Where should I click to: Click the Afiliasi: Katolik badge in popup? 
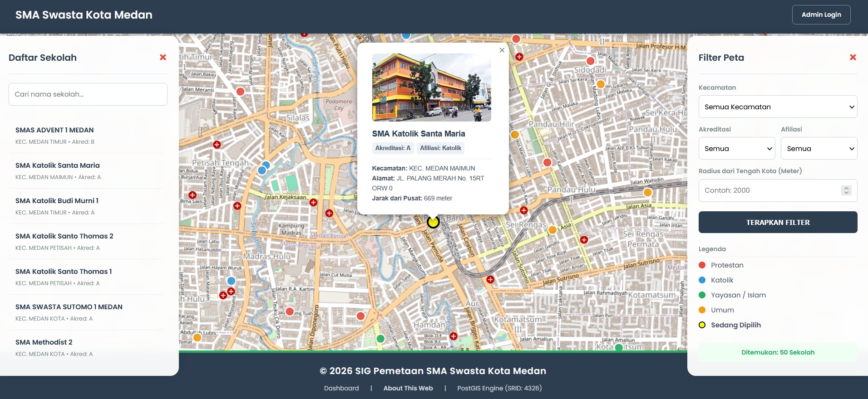click(440, 148)
